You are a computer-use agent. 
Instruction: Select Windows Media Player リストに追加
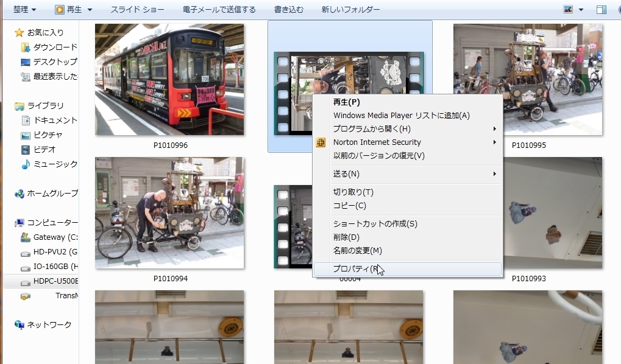pos(408,116)
